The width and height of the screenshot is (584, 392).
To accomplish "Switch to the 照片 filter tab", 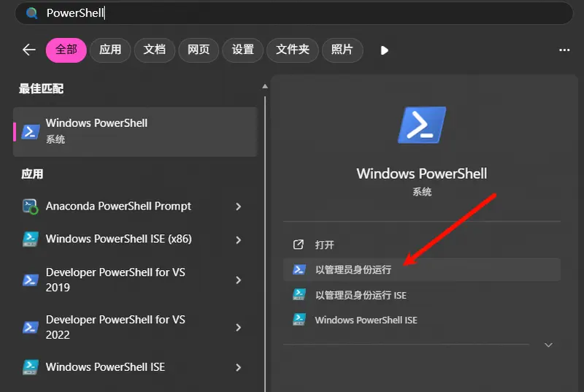I will [342, 50].
